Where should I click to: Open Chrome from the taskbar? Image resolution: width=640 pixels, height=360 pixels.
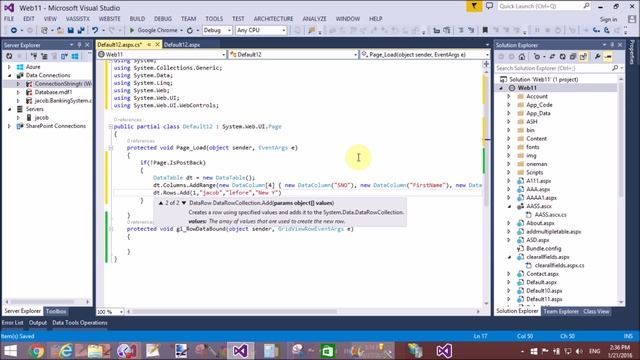(x=37, y=351)
